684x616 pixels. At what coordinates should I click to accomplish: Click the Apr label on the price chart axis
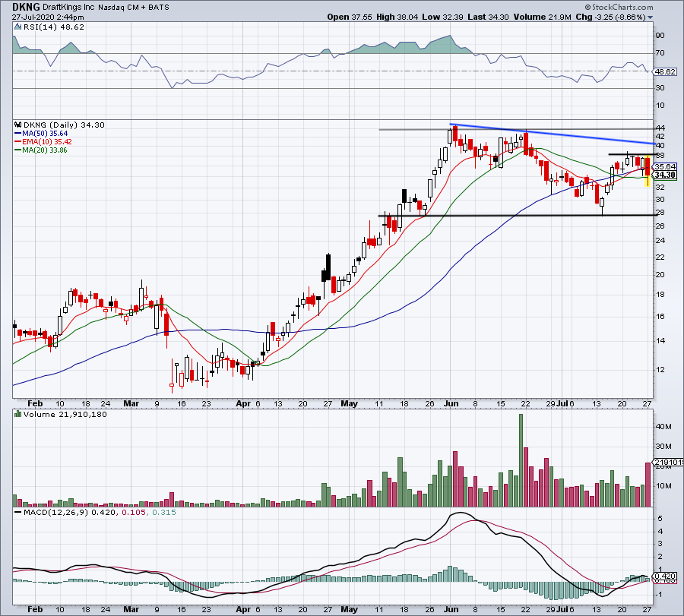(243, 403)
